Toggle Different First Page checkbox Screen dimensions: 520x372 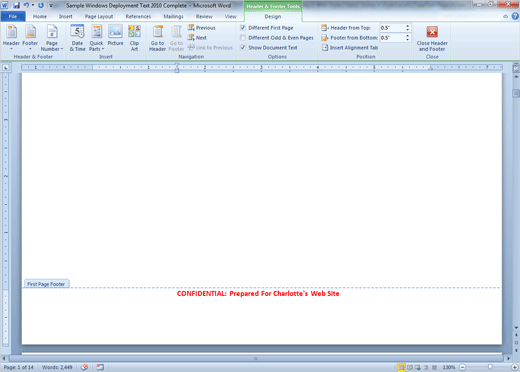(243, 28)
